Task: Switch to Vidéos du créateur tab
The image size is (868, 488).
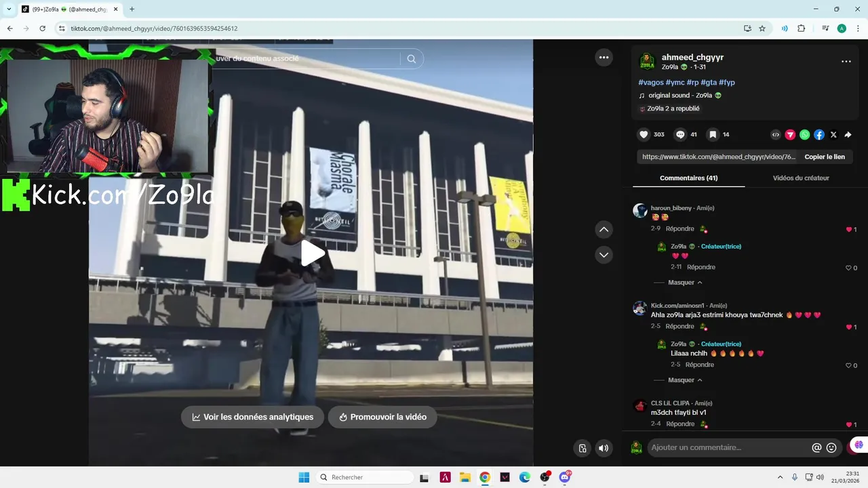Action: click(x=801, y=178)
